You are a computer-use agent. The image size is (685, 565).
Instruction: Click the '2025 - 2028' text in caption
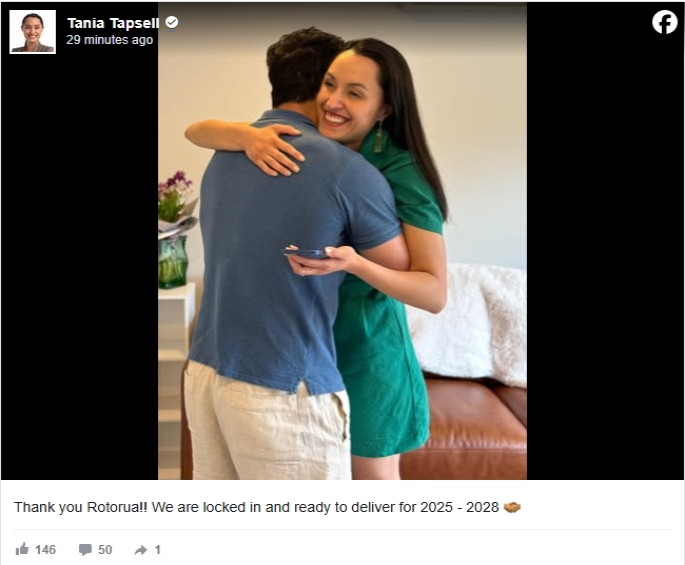459,507
